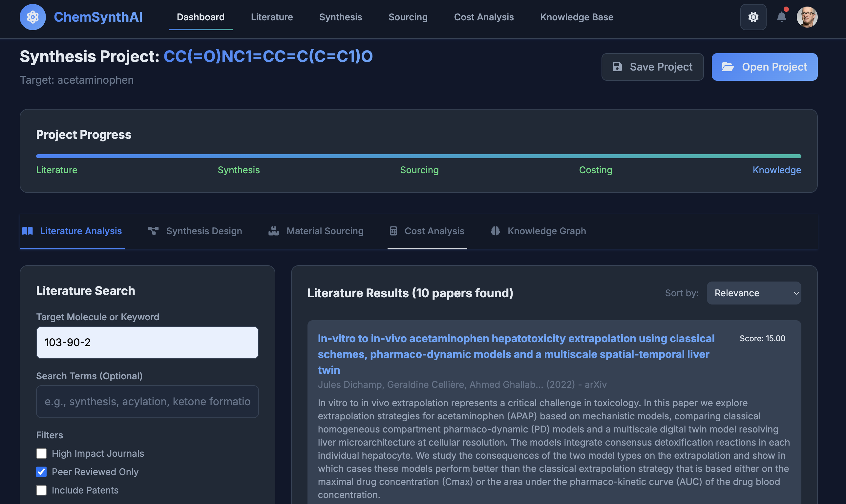846x504 pixels.
Task: Click the folder icon on Open Project
Action: click(x=728, y=67)
